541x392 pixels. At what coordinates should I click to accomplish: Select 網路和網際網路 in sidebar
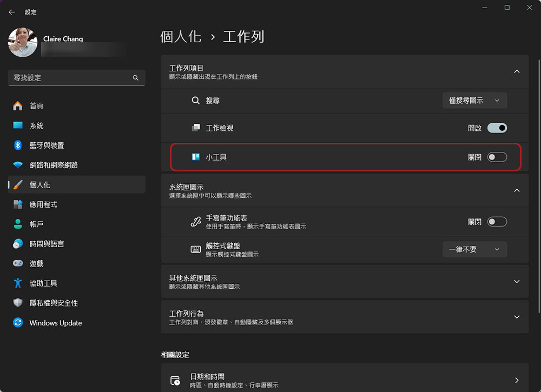coord(77,165)
